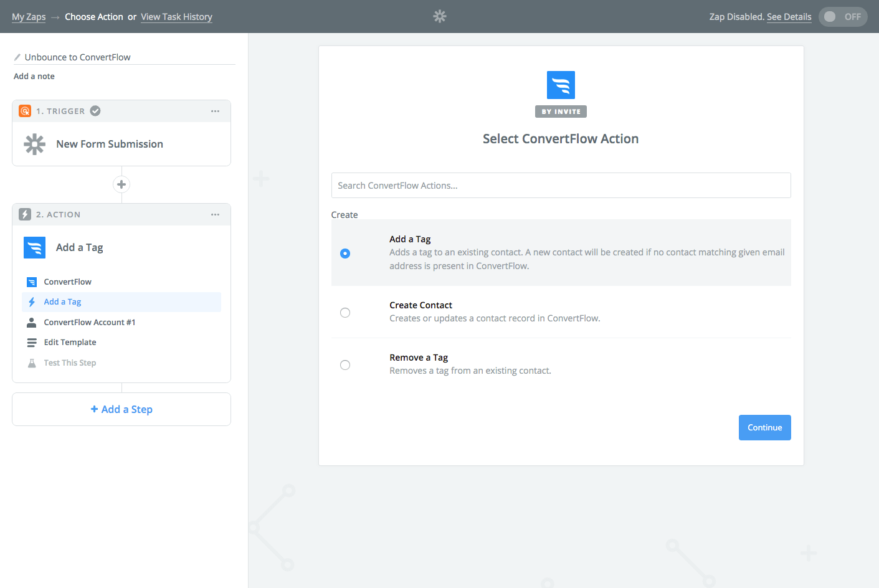
Task: Select the Add a Tag radio button
Action: (345, 254)
